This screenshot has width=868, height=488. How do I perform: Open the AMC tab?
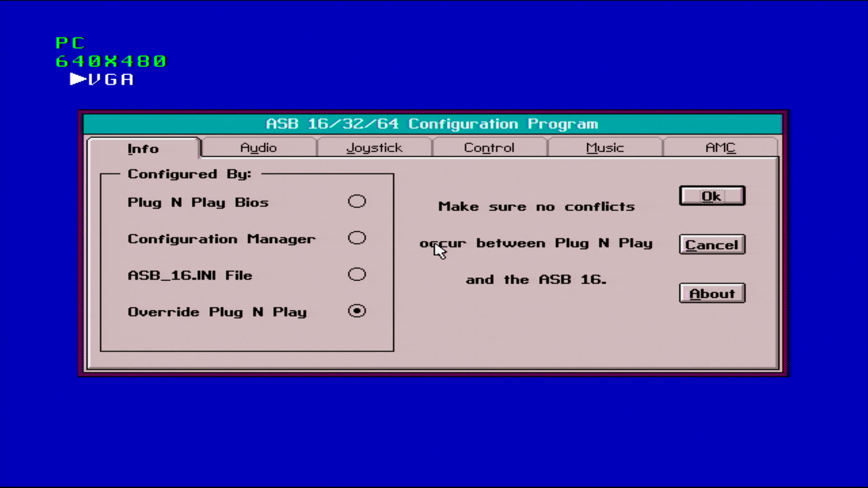pos(720,148)
